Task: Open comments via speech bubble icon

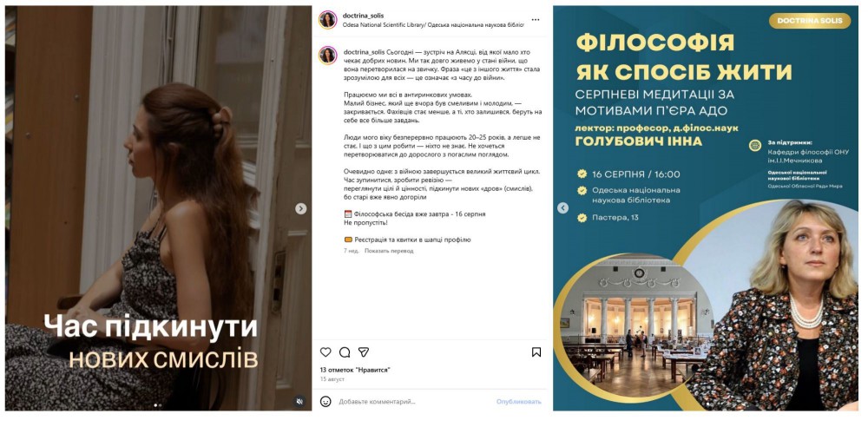Action: click(345, 352)
